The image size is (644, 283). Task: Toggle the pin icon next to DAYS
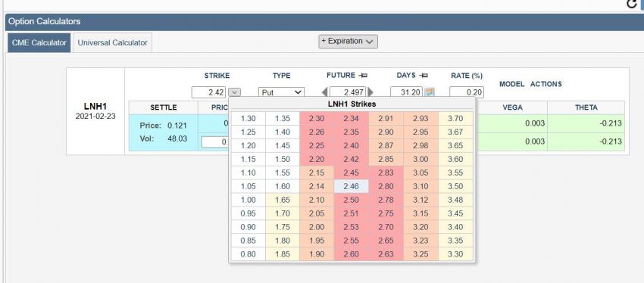(424, 76)
